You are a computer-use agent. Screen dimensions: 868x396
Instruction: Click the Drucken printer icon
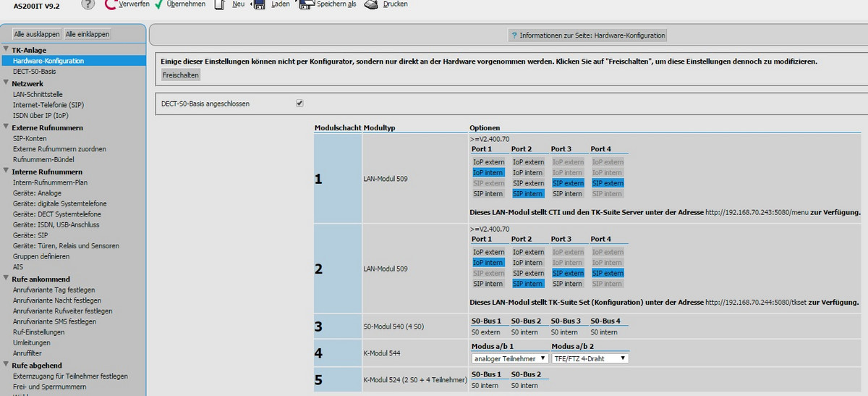[371, 4]
